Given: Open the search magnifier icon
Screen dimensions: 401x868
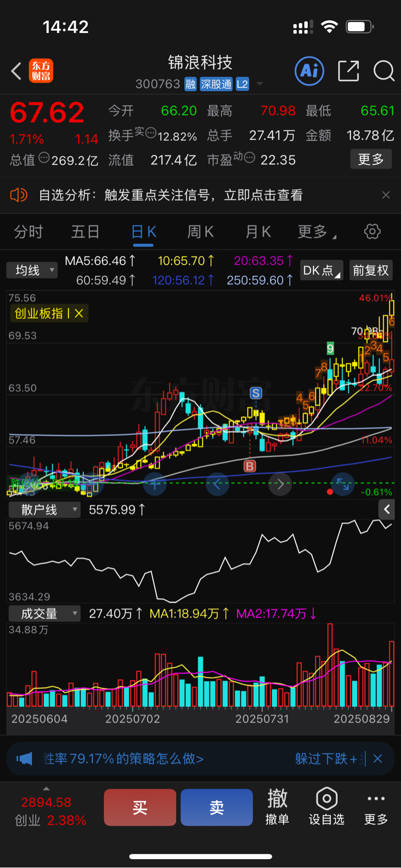Looking at the screenshot, I should coord(384,71).
